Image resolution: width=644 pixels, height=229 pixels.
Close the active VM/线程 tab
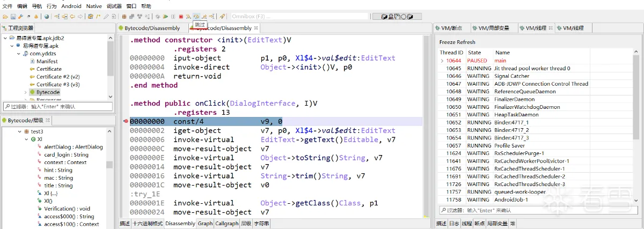[551, 28]
